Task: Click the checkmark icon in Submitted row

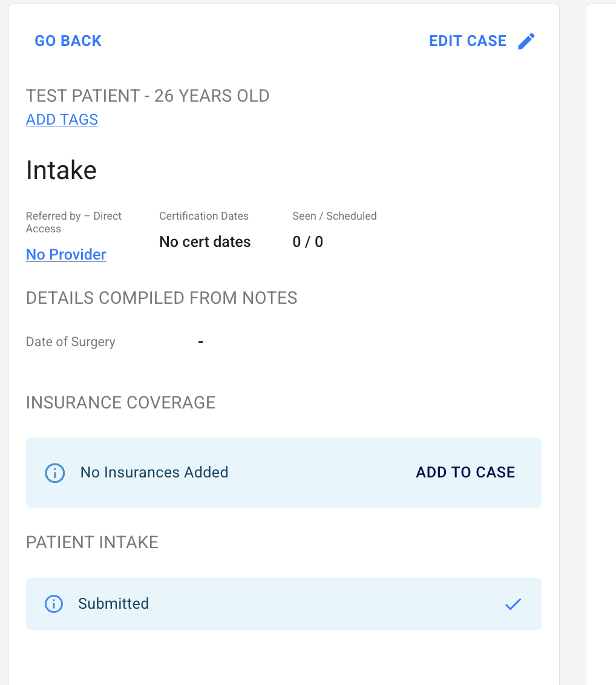Action: click(x=513, y=604)
